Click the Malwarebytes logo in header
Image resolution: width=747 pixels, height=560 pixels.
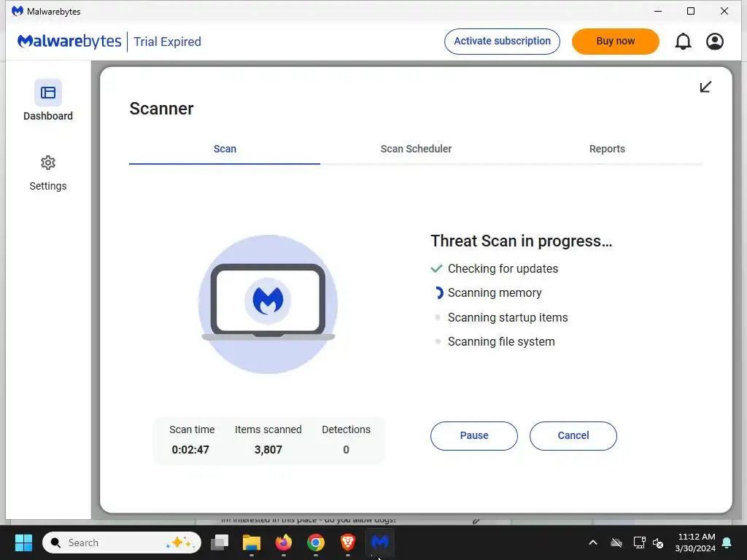[x=69, y=42]
